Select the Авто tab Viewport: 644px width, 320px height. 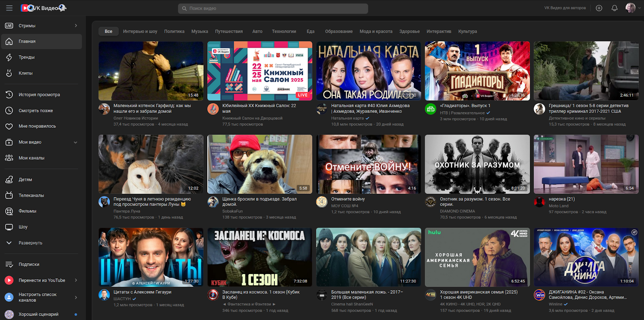click(x=257, y=31)
